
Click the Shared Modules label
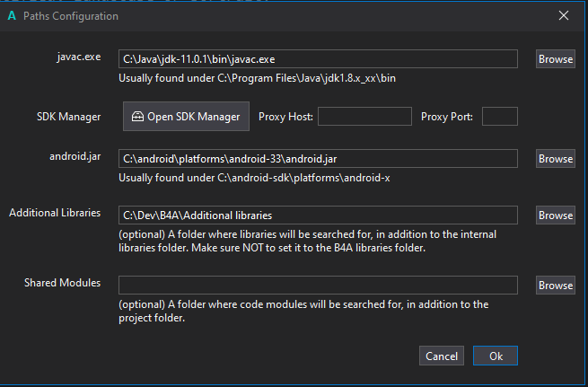[62, 283]
